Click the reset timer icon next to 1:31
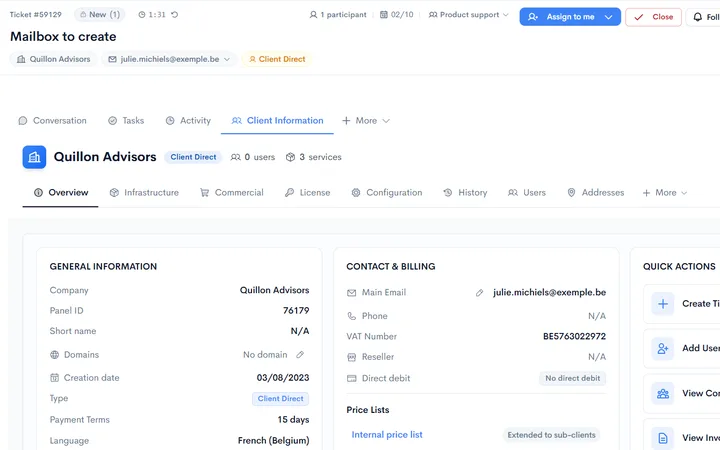The height and width of the screenshot is (450, 720). click(174, 15)
